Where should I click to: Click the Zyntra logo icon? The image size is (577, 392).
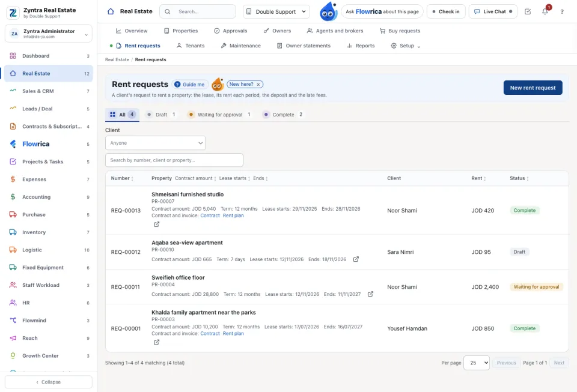click(x=13, y=13)
